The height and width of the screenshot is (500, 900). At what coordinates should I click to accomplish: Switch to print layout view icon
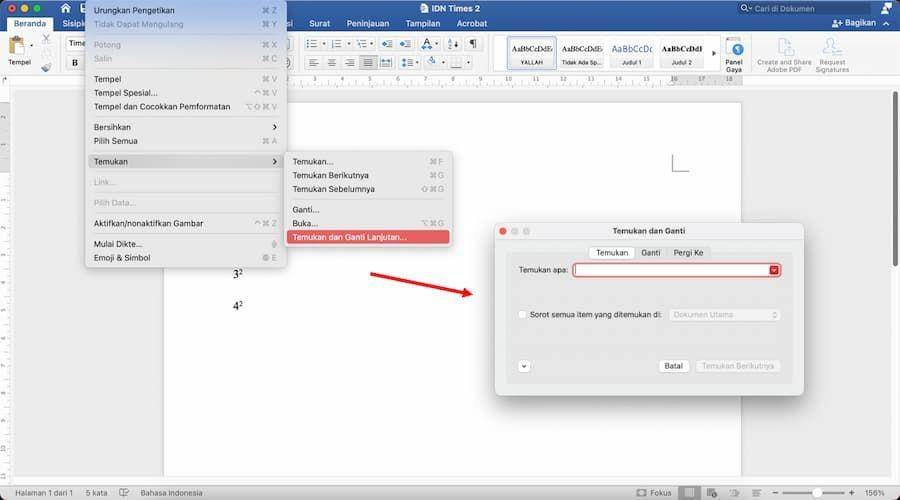point(689,493)
